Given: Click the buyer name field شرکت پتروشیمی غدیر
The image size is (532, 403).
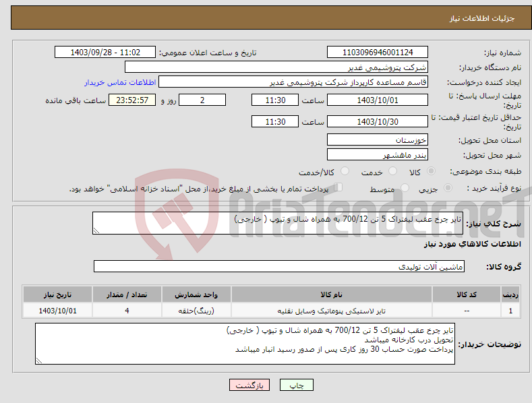Looking at the screenshot, I should point(276,67).
